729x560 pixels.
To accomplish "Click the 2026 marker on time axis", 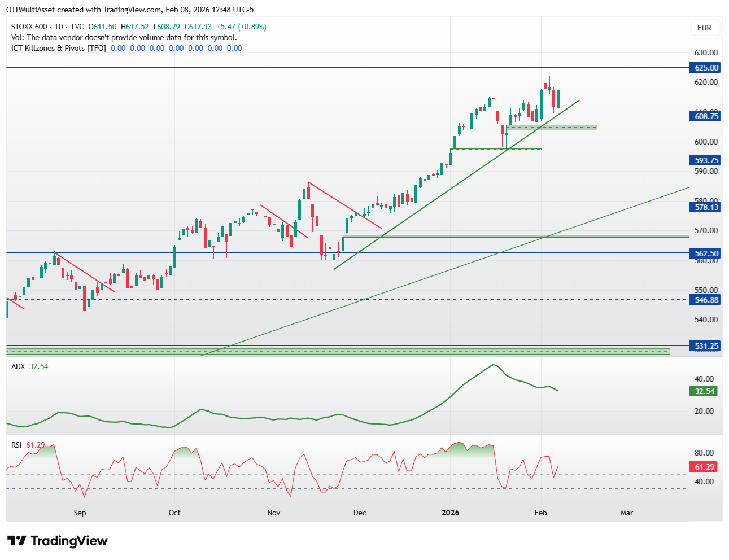I will tap(450, 513).
